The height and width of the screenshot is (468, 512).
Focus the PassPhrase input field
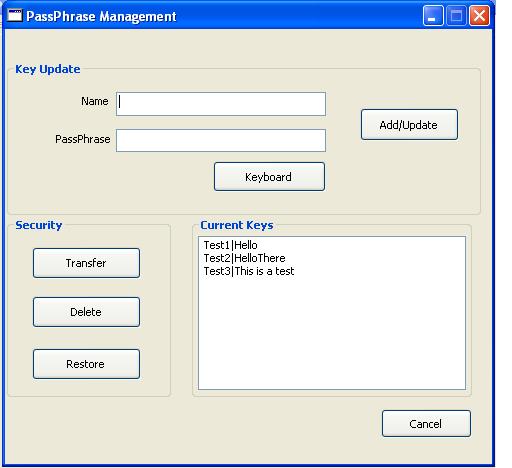coord(221,140)
